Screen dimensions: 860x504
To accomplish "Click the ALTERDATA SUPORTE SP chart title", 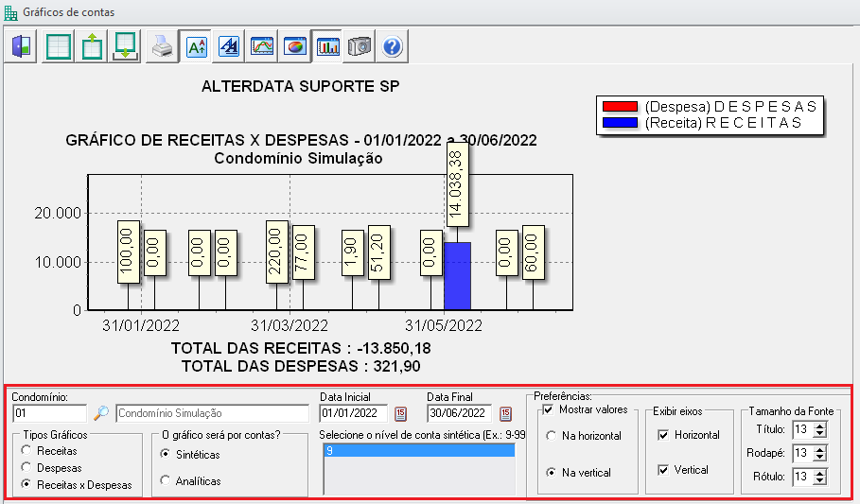I will 301,87.
